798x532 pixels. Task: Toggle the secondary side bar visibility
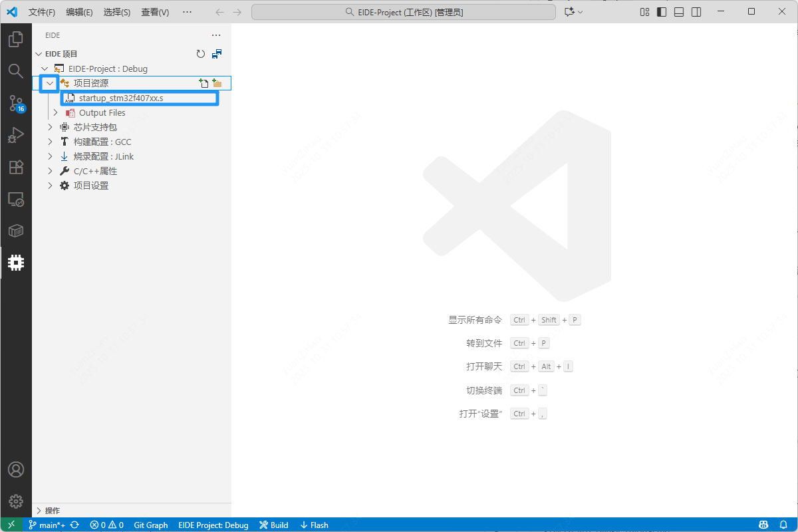pyautogui.click(x=696, y=12)
